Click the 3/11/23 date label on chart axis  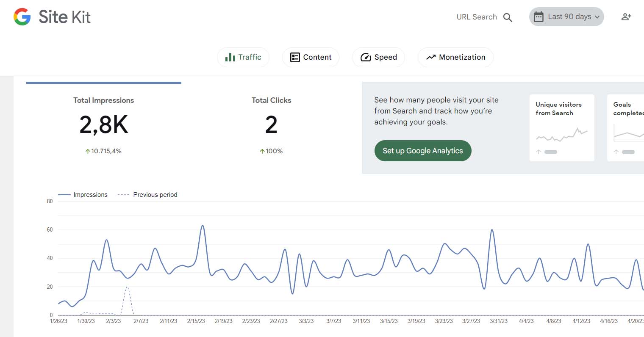point(361,321)
